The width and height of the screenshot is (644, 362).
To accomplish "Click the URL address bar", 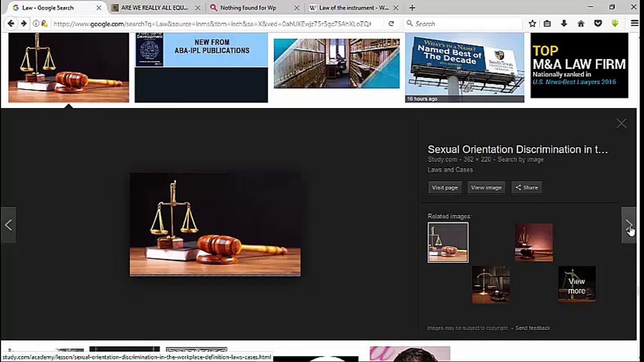I will point(212,24).
